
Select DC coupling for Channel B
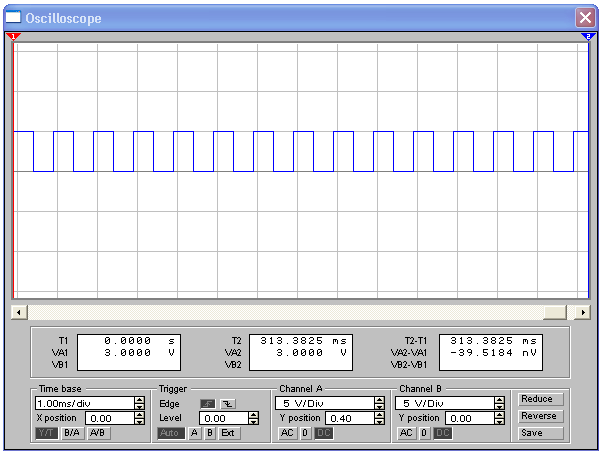click(443, 433)
